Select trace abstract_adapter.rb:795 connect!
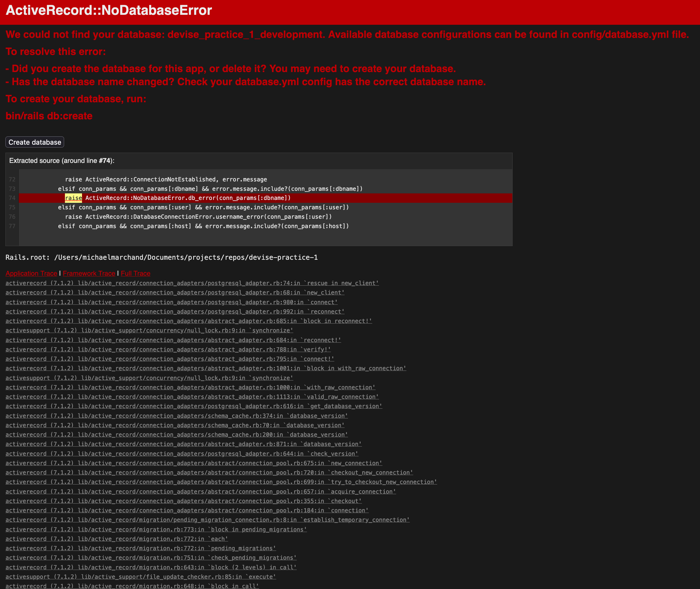Viewport: 700px width, 589px height. pyautogui.click(x=170, y=359)
